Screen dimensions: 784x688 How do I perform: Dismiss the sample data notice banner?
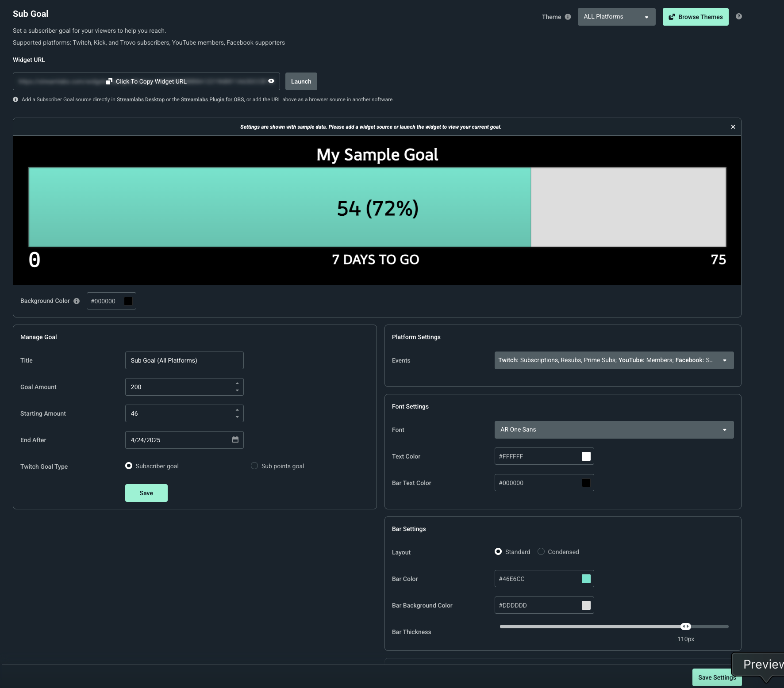[733, 126]
